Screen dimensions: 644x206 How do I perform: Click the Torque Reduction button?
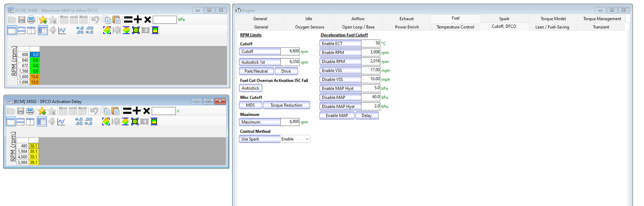click(286, 105)
